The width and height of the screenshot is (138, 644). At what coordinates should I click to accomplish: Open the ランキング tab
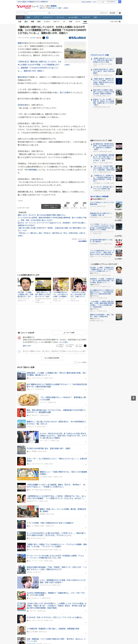click(86, 17)
